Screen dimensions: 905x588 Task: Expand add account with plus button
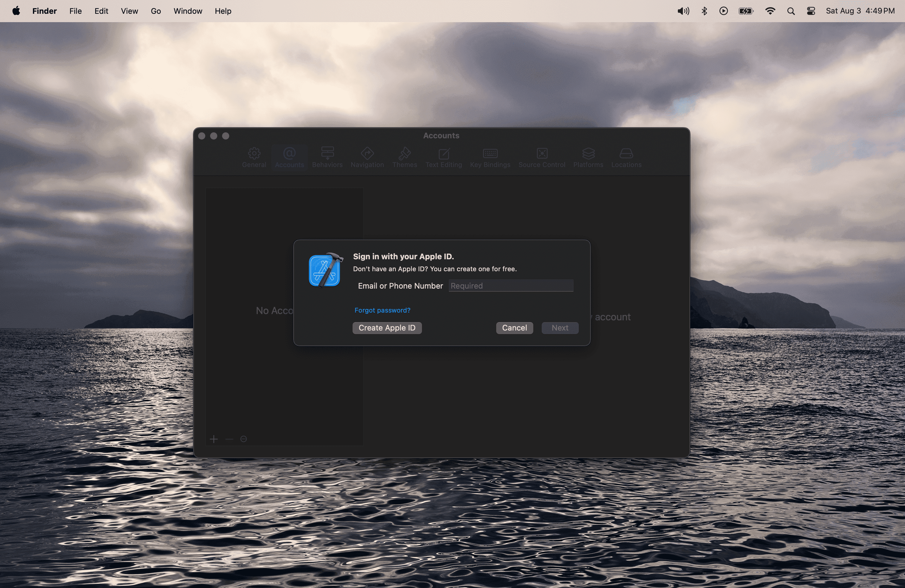214,439
